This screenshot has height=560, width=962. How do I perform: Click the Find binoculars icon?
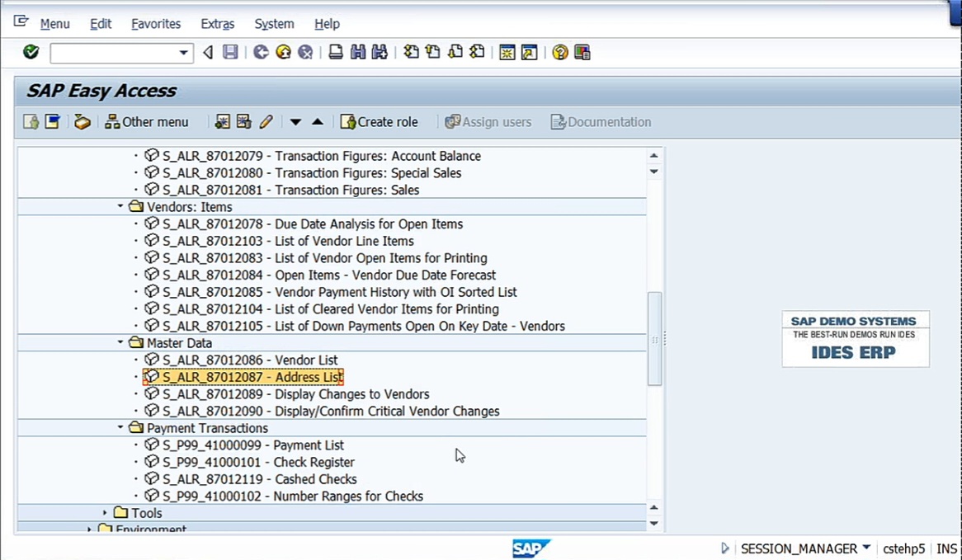(x=358, y=52)
